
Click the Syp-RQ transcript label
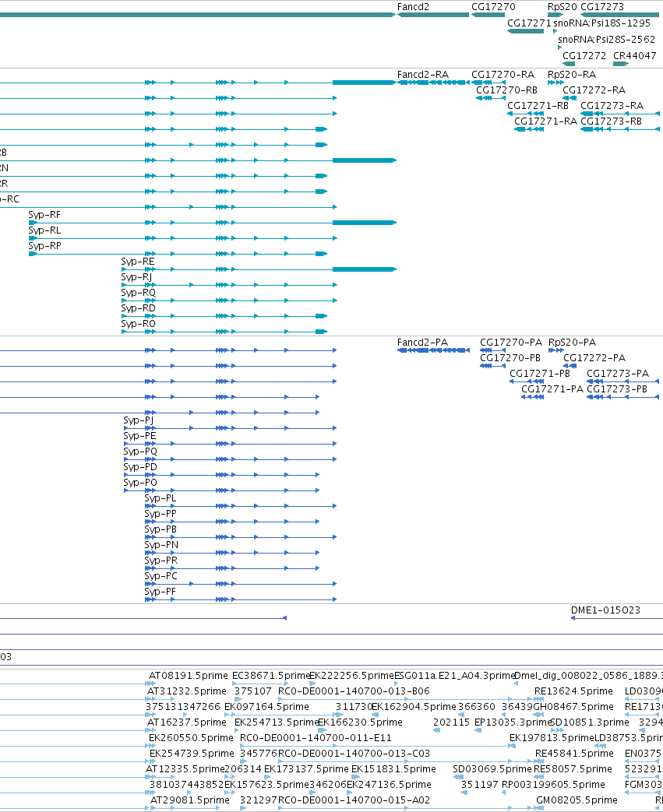click(x=138, y=293)
